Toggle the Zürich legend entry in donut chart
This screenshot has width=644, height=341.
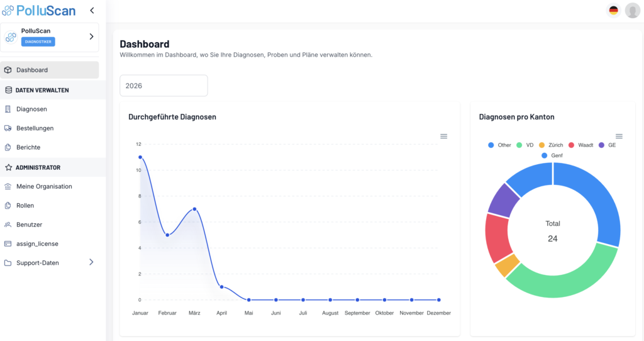(x=550, y=145)
